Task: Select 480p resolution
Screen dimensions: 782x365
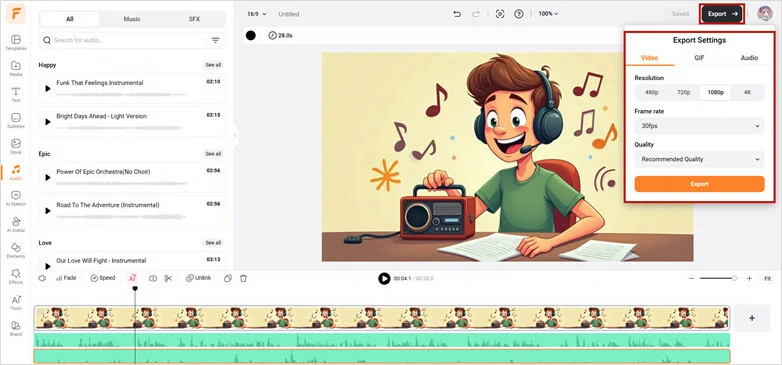Action: (x=651, y=93)
